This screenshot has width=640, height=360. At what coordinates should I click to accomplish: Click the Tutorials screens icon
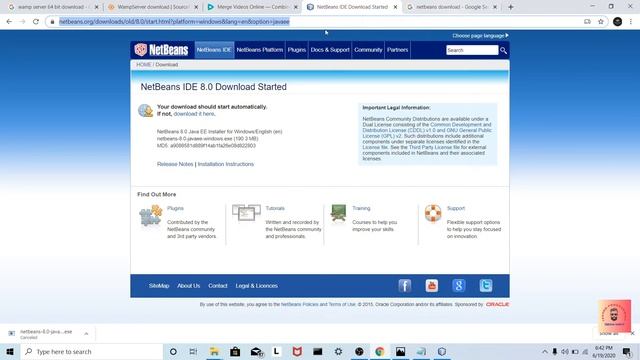(x=246, y=213)
